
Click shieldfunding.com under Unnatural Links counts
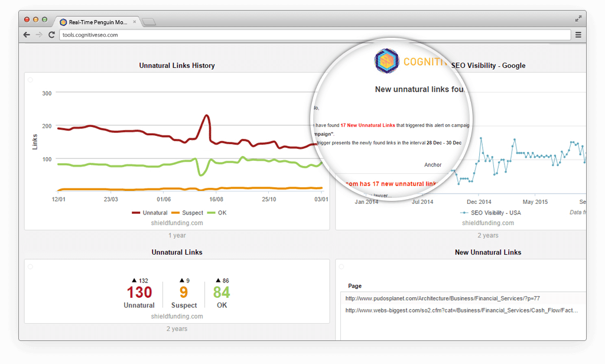click(177, 316)
